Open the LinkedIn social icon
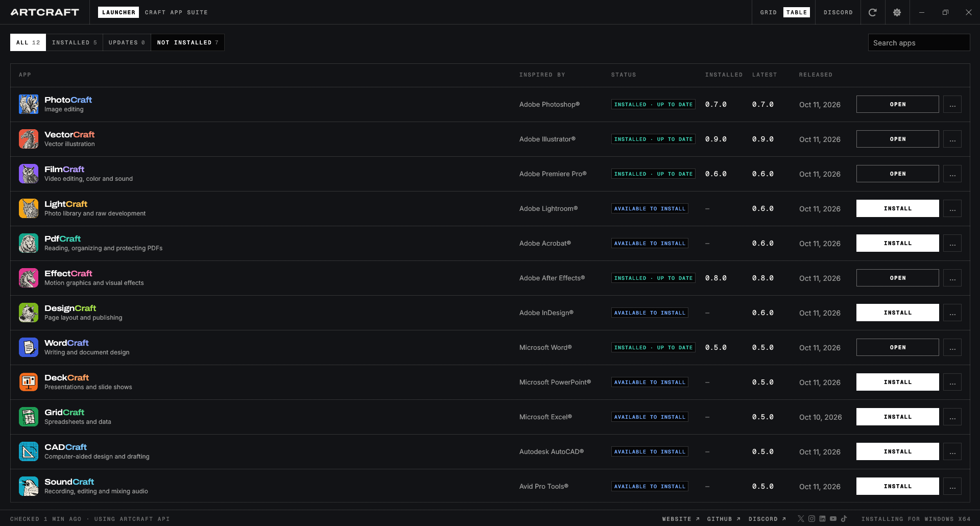 tap(822, 518)
